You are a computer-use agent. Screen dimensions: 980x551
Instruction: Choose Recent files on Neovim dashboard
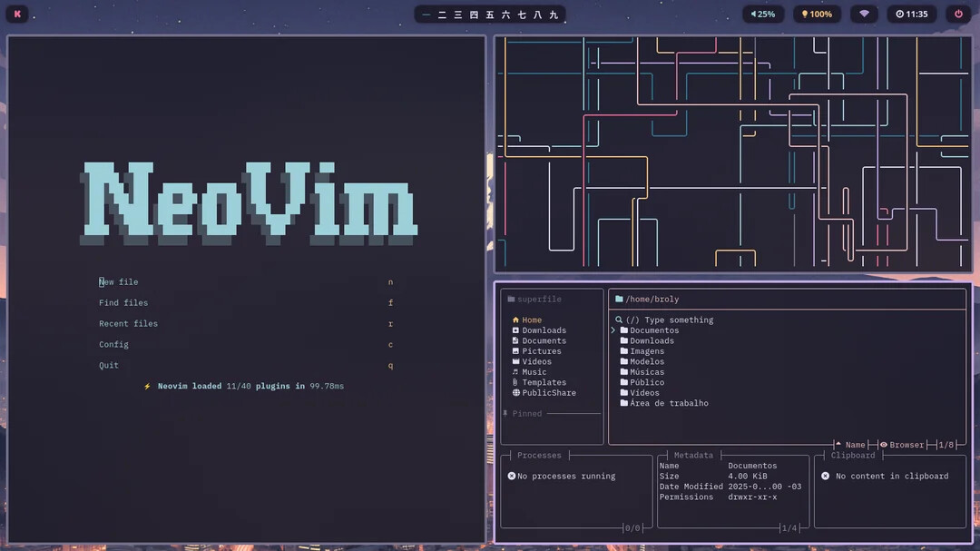pyautogui.click(x=128, y=324)
